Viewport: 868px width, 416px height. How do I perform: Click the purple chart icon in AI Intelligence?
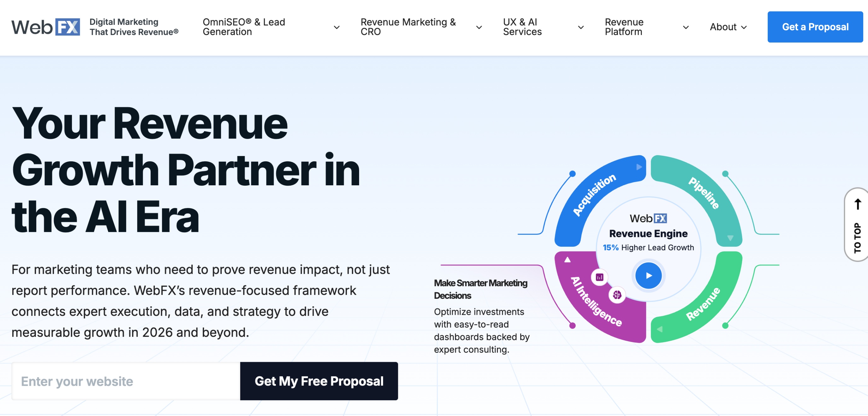(x=599, y=277)
